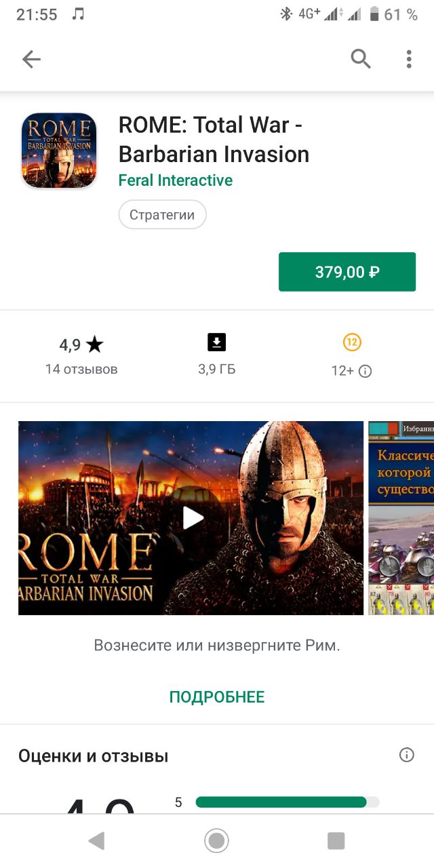Open the three-dot overflow menu

click(408, 60)
